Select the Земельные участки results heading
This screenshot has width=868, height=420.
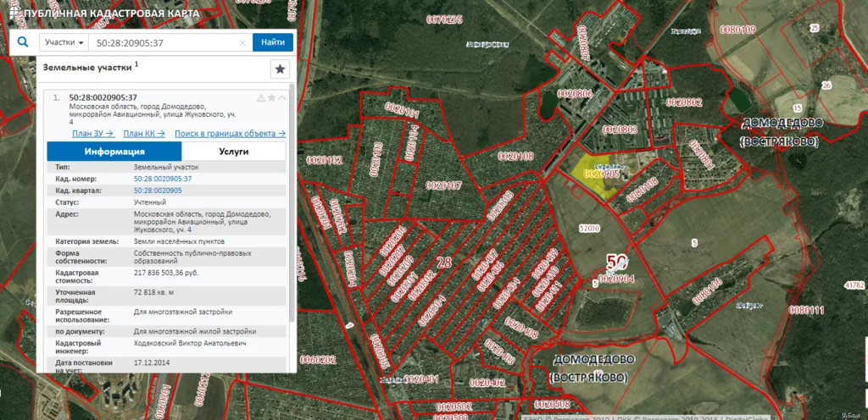coord(85,67)
